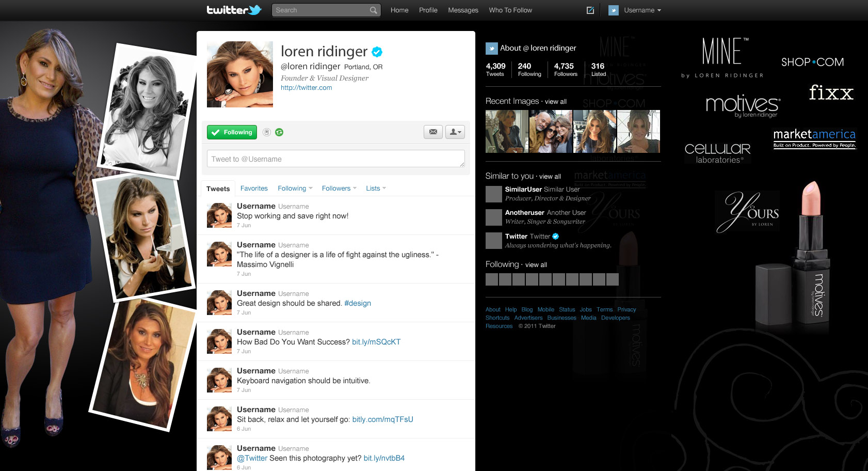Switch to the Tweets tab
The height and width of the screenshot is (471, 868).
[x=218, y=189]
